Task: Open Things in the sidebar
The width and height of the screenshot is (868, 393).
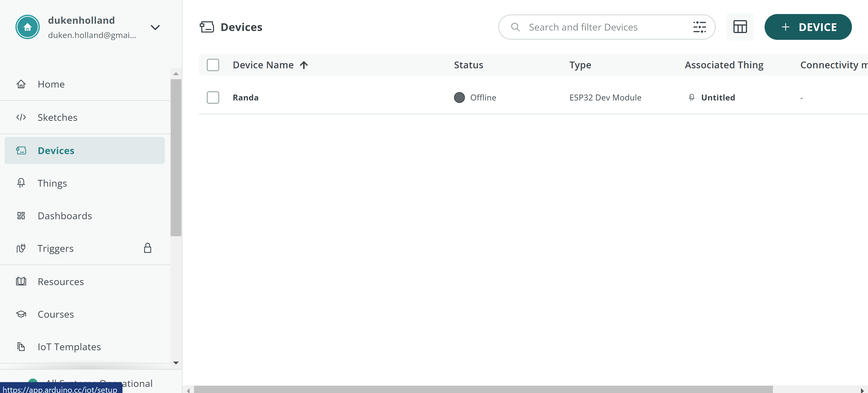Action: pos(85,183)
